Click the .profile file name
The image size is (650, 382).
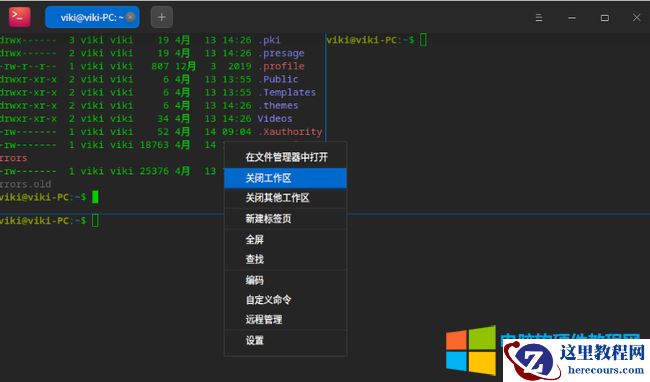click(x=281, y=66)
